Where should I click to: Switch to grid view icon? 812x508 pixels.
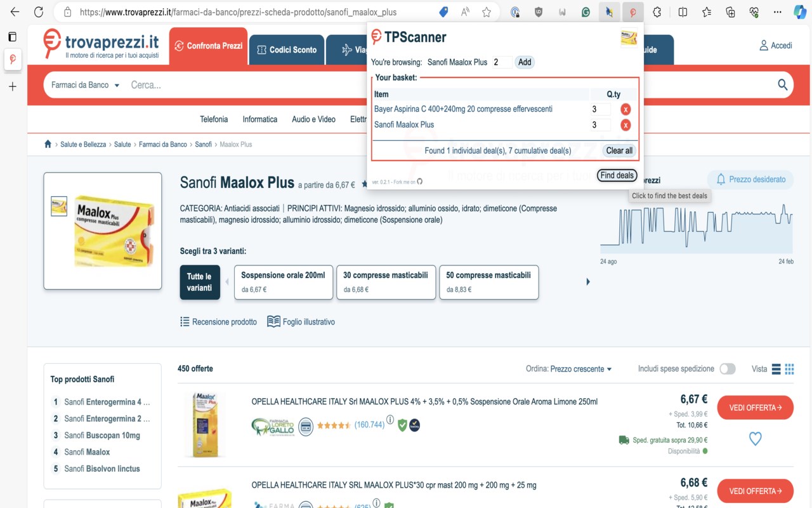point(789,369)
